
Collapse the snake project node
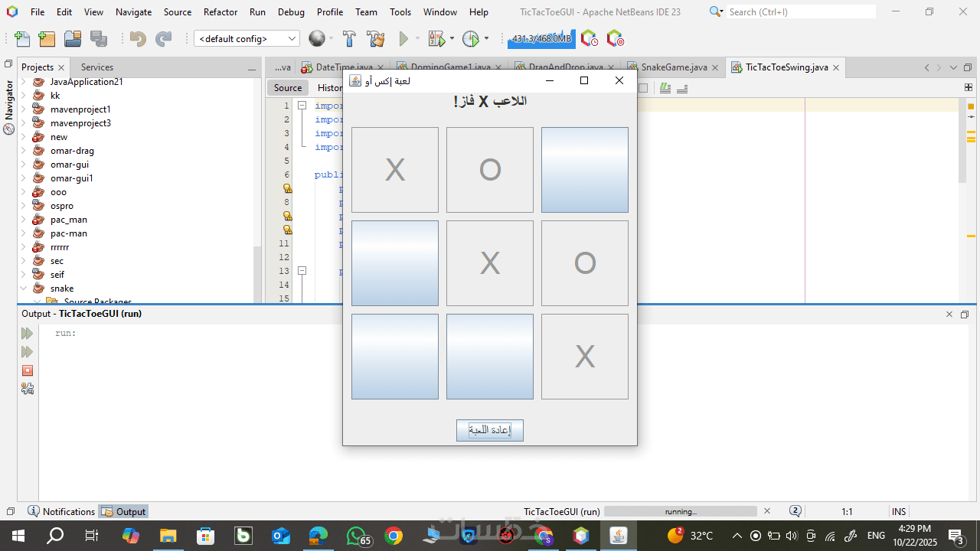(x=23, y=289)
